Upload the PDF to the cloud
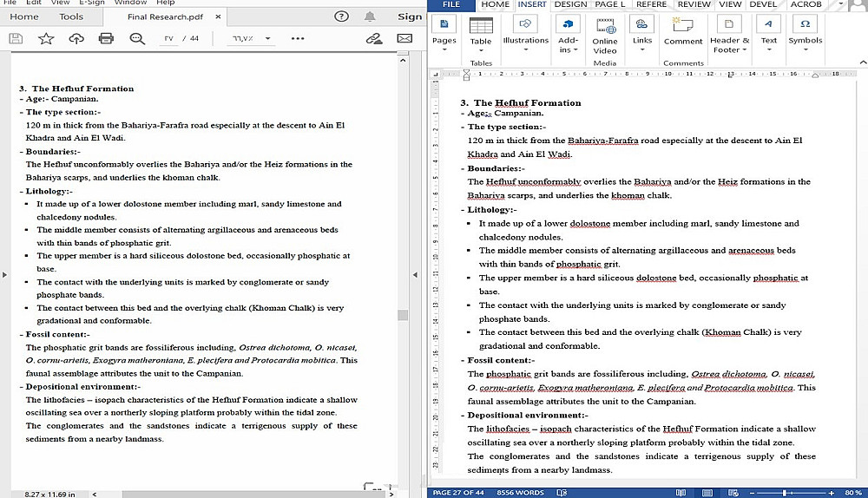 (x=76, y=38)
